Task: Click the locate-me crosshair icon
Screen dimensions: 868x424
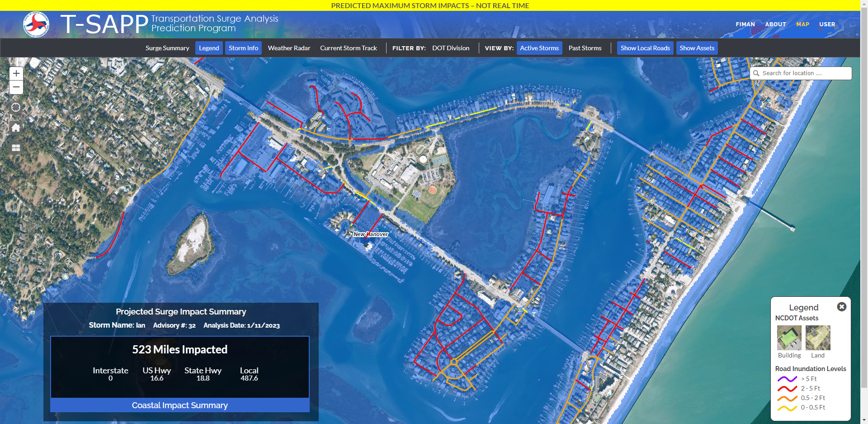Action: click(16, 107)
